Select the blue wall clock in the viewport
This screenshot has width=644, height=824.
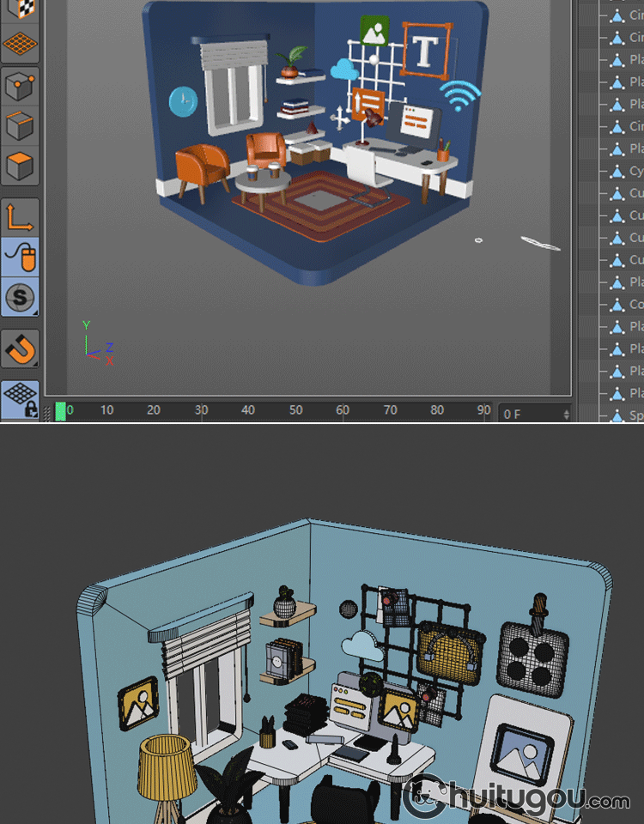coord(184,101)
